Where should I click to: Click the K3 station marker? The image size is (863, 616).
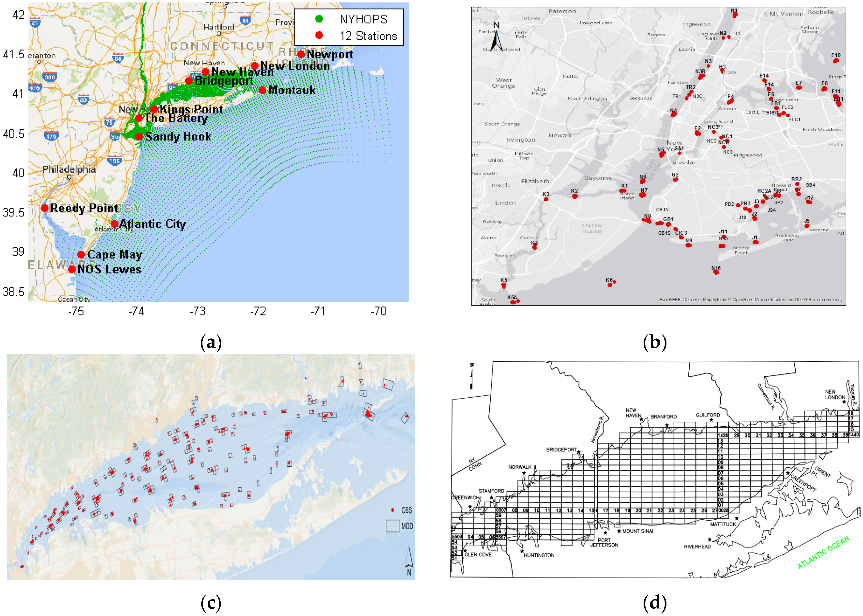(x=546, y=199)
